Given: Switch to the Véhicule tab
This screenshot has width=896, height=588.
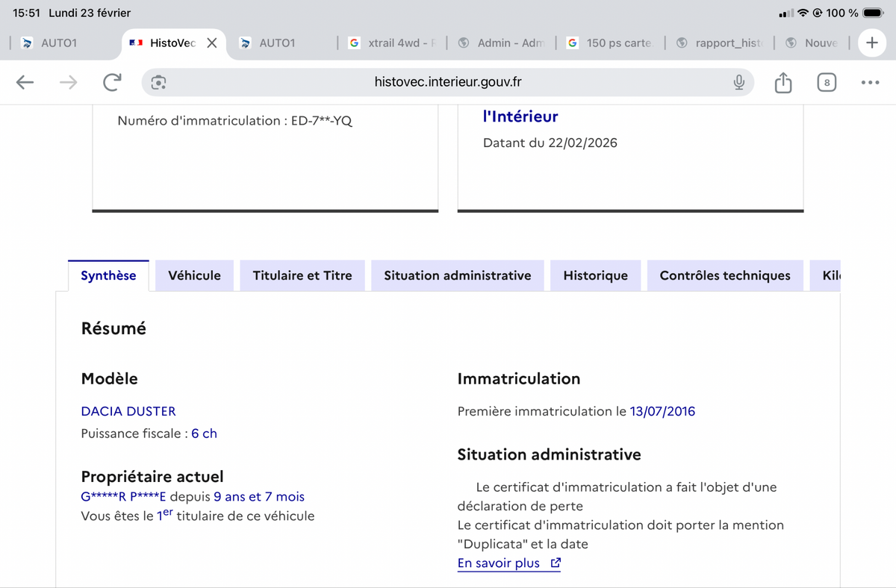Looking at the screenshot, I should pos(194,275).
